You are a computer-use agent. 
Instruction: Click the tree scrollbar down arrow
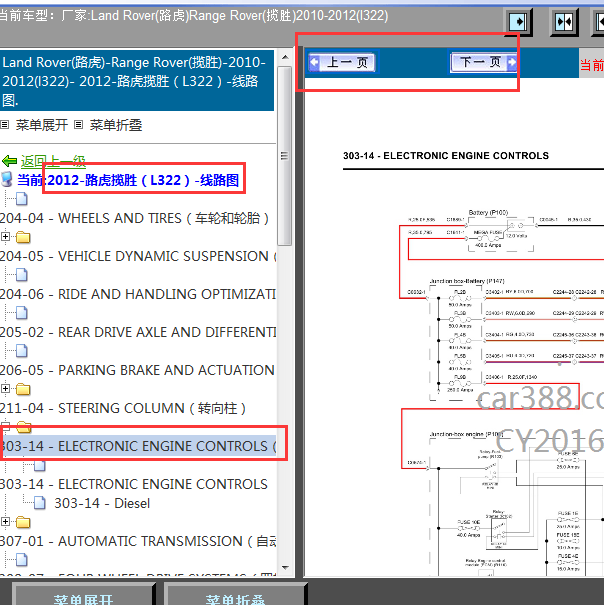click(285, 568)
